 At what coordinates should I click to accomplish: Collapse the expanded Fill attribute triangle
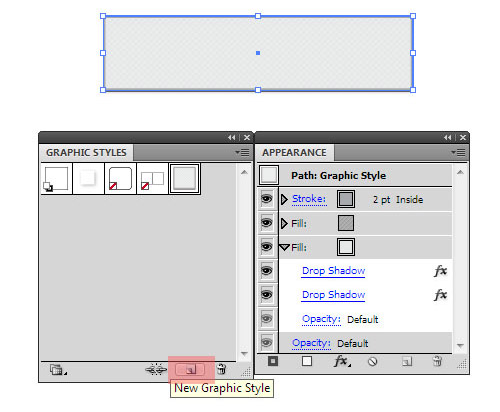click(284, 247)
